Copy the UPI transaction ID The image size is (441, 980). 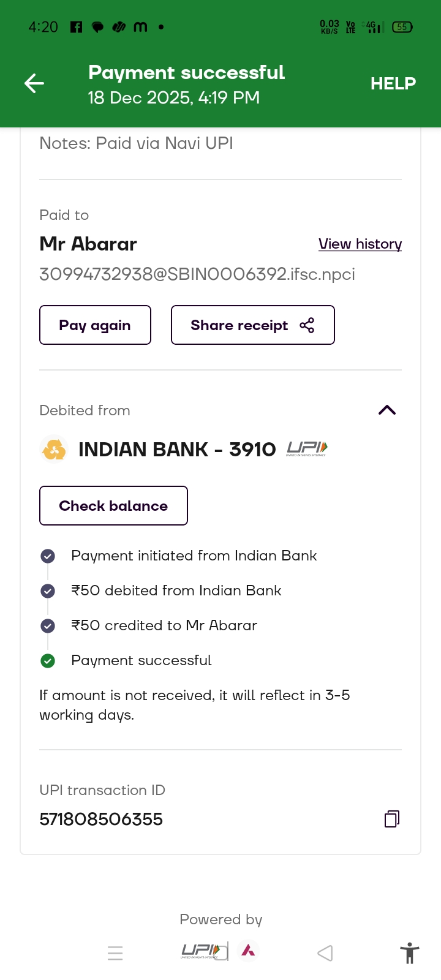pyautogui.click(x=392, y=819)
